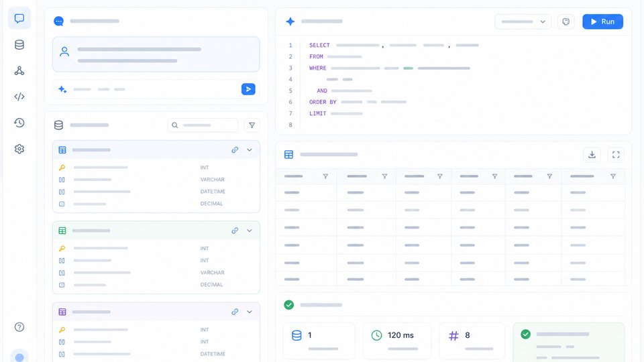Click the green success summary card
Viewport: 644px width, 362px height.
point(568,341)
